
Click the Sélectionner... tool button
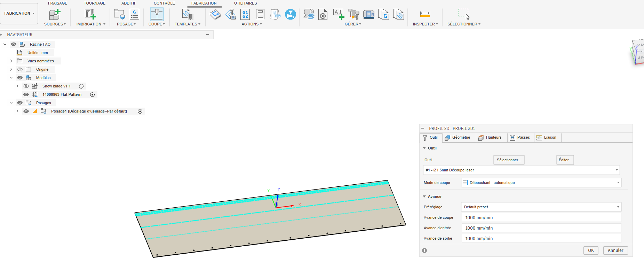click(509, 160)
